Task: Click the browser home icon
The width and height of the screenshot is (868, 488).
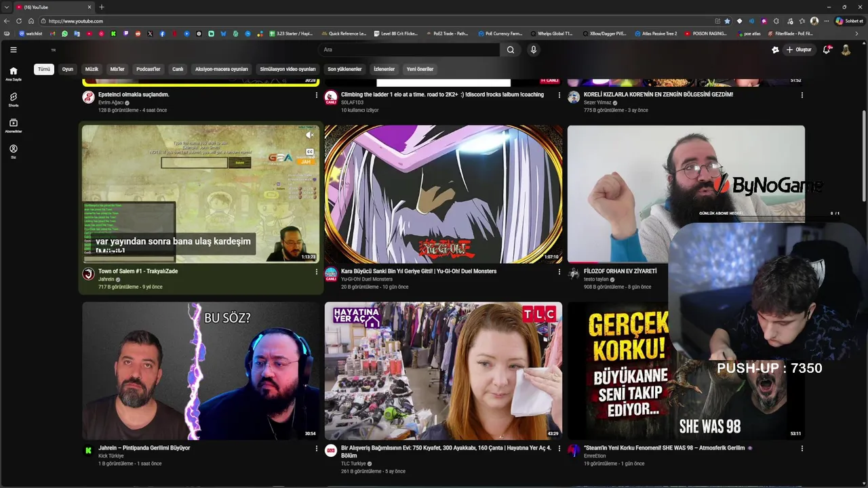Action: pyautogui.click(x=31, y=21)
